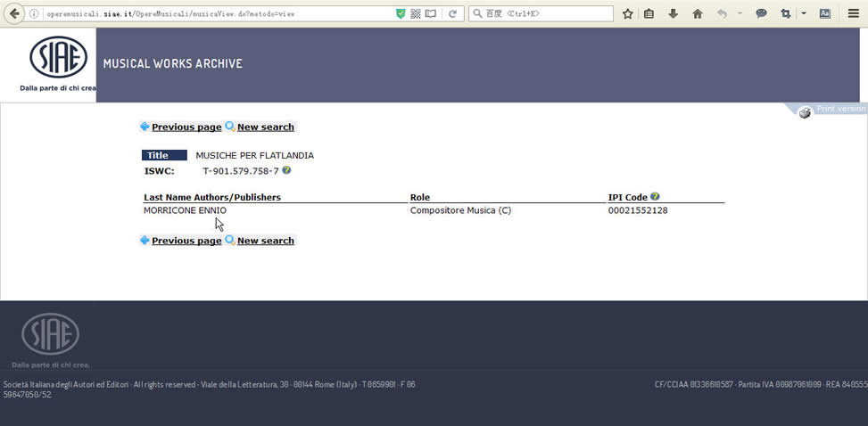Click the IPI Code column header
This screenshot has height=426, width=868.
[x=628, y=197]
